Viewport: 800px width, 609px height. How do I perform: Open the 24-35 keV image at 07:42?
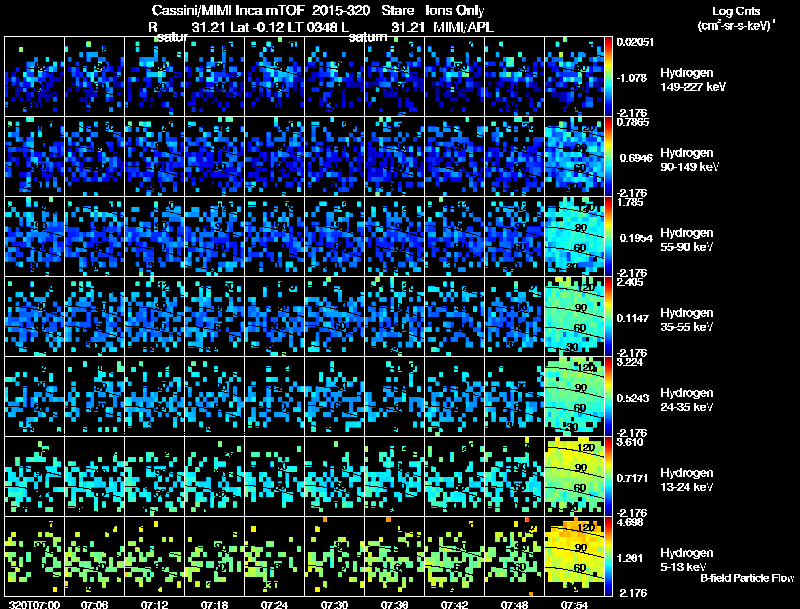455,397
